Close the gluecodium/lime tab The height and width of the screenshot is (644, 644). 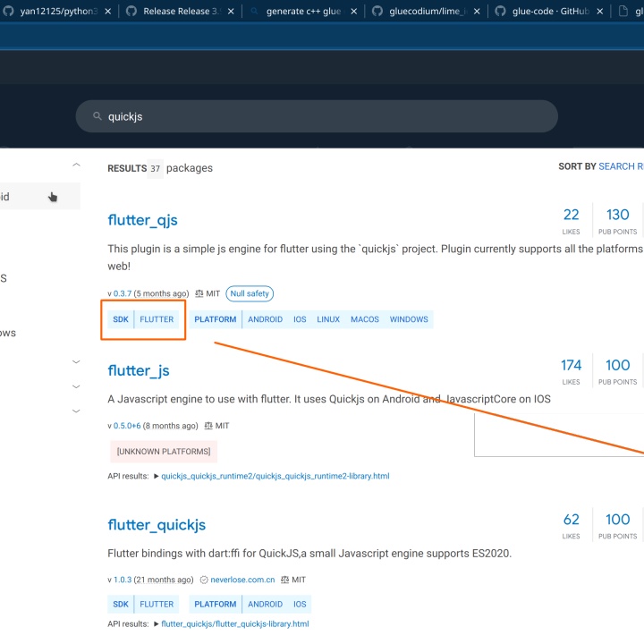coord(477,12)
